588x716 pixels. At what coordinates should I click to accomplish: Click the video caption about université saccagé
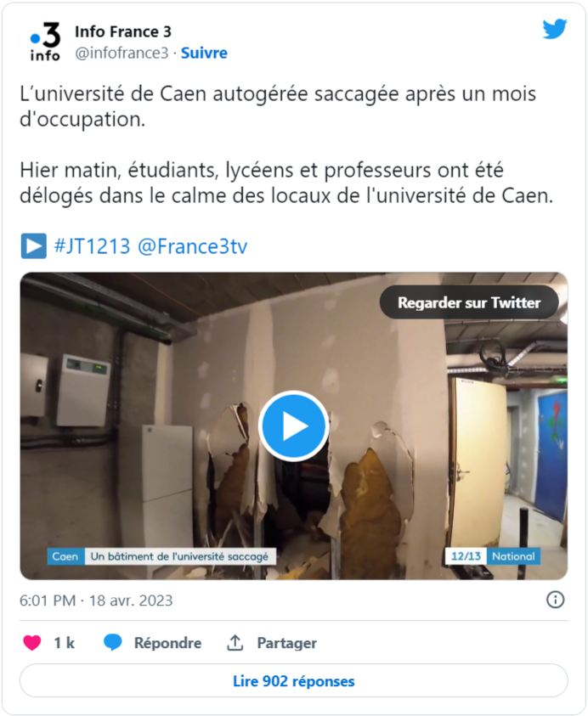click(179, 556)
